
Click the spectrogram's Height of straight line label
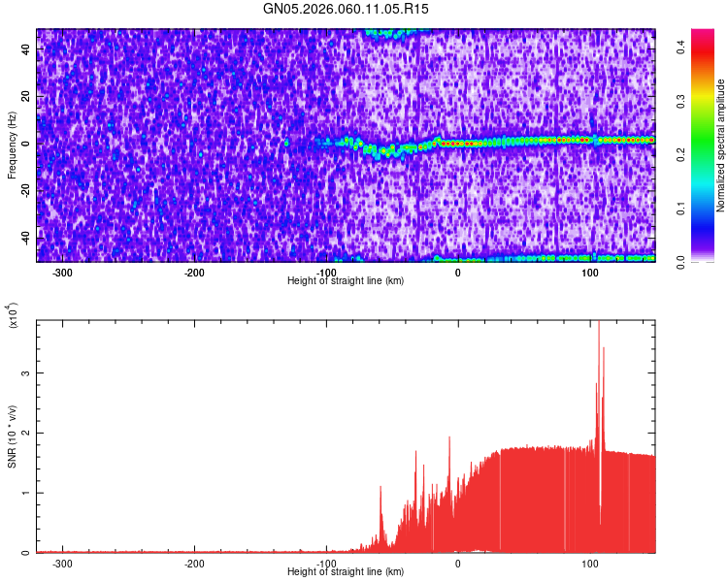346,280
